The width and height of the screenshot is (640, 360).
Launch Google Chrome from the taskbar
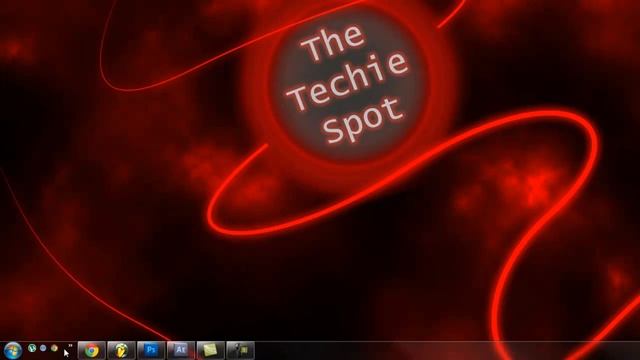tap(92, 351)
